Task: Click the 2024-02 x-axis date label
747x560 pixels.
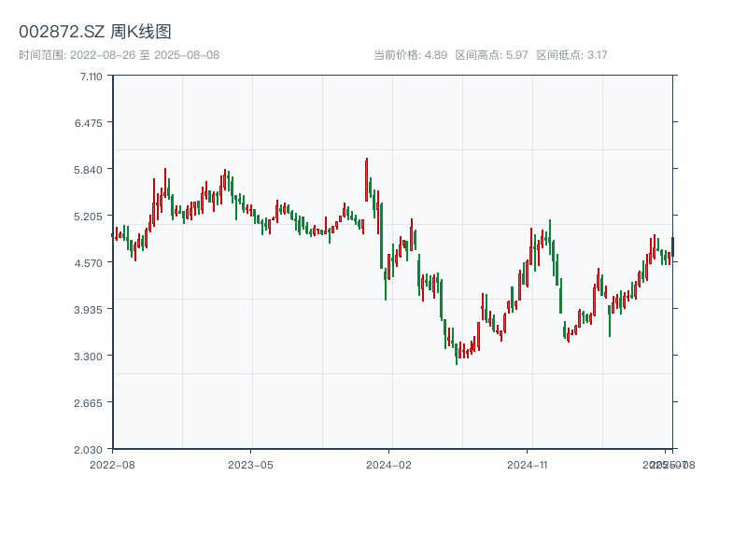Action: click(x=388, y=464)
